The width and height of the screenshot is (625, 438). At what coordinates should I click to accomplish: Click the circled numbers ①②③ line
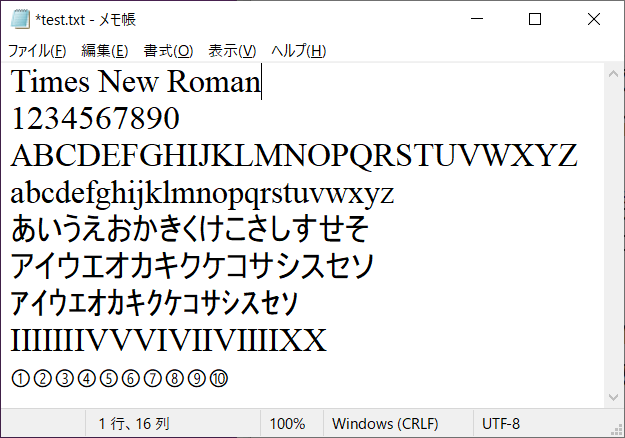coord(120,378)
